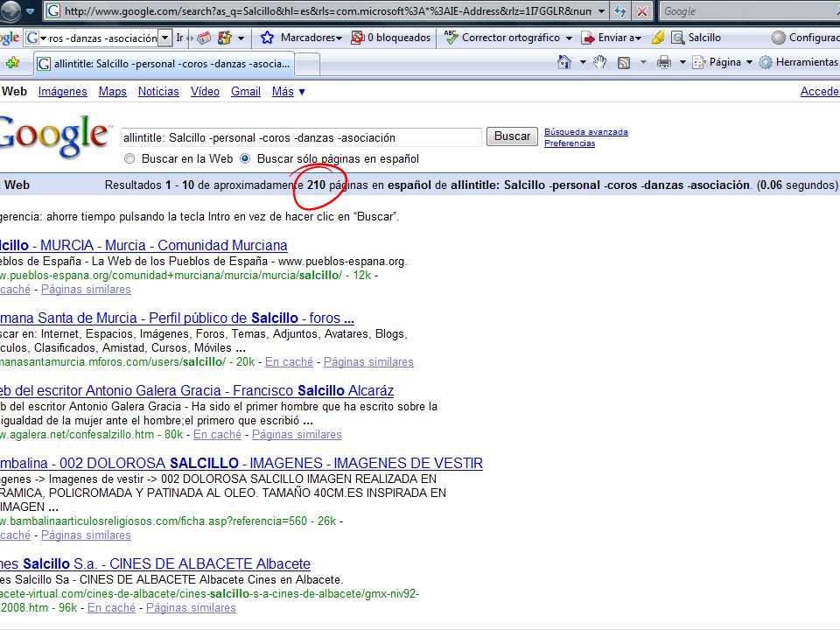Expand the Print options dropdown arrow
Screen dimensions: 840x630
point(683,63)
